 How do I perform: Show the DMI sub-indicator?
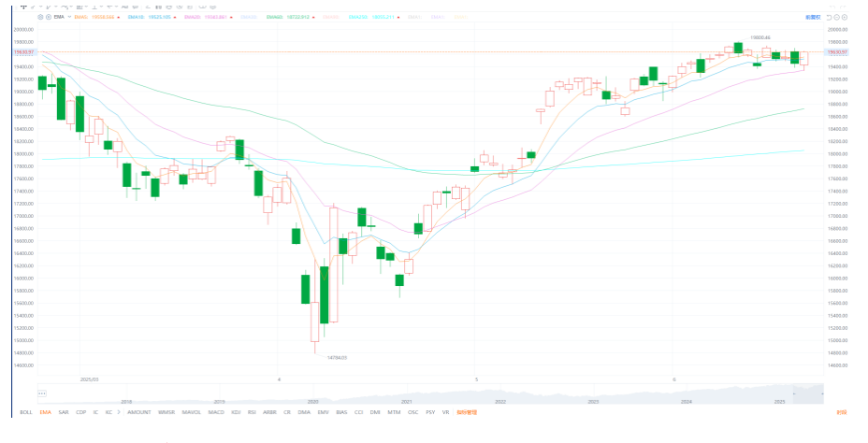click(x=375, y=412)
